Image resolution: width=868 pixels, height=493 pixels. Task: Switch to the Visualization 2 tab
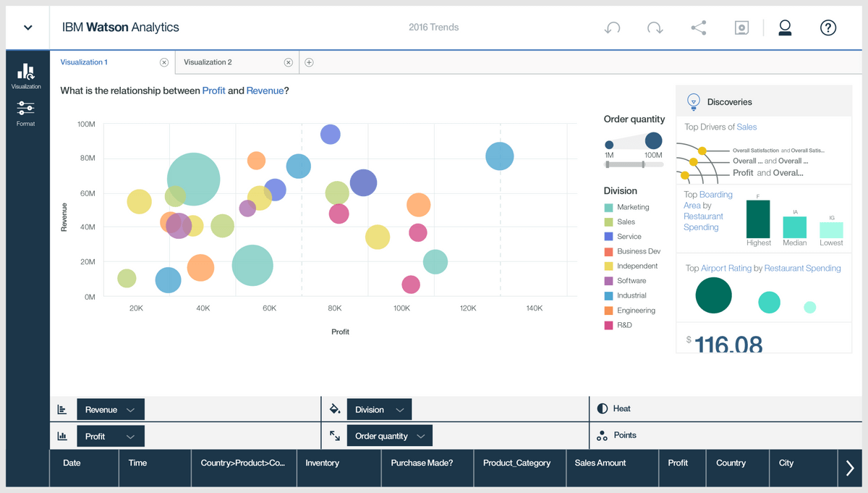pos(237,62)
